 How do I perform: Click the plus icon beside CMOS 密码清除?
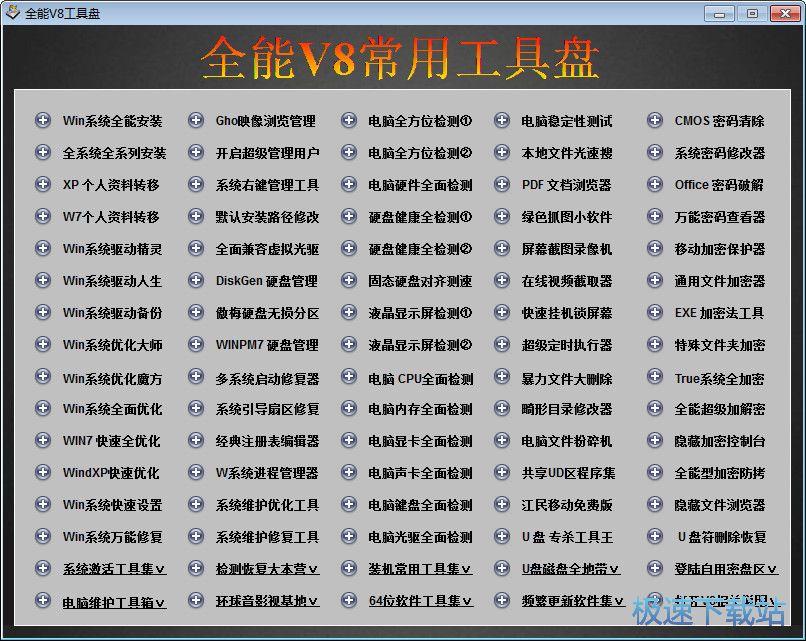pos(655,121)
